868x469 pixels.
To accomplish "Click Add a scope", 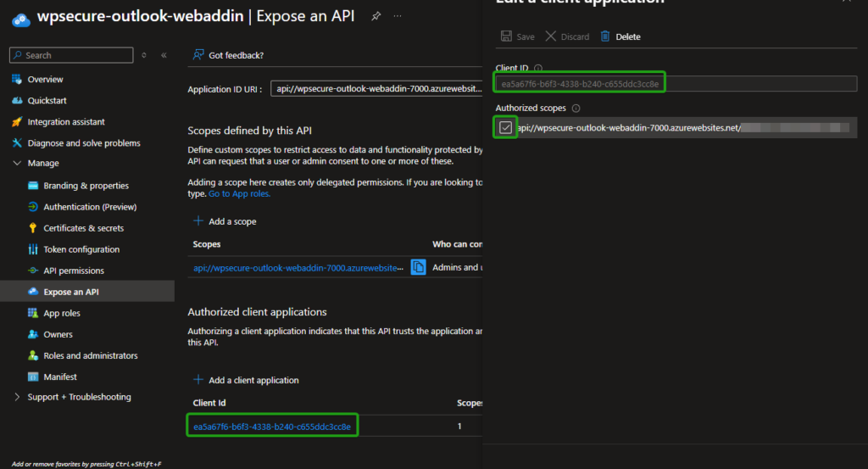I will (225, 221).
